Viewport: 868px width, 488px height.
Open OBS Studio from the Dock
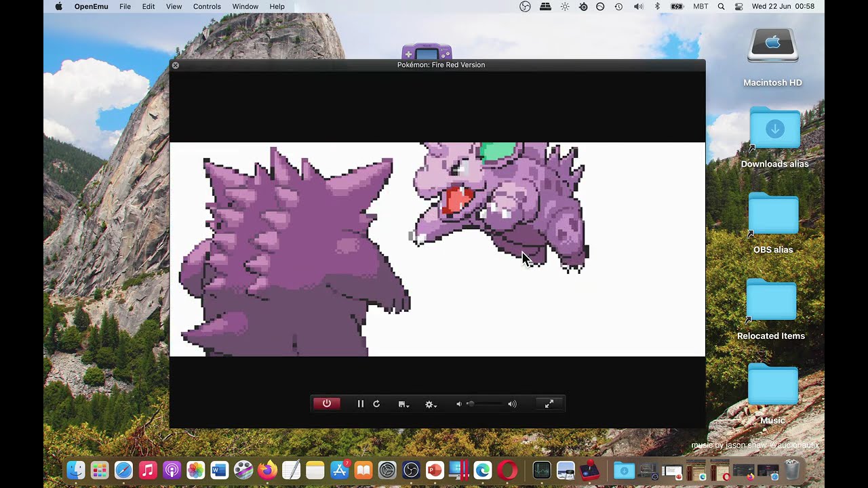(411, 470)
